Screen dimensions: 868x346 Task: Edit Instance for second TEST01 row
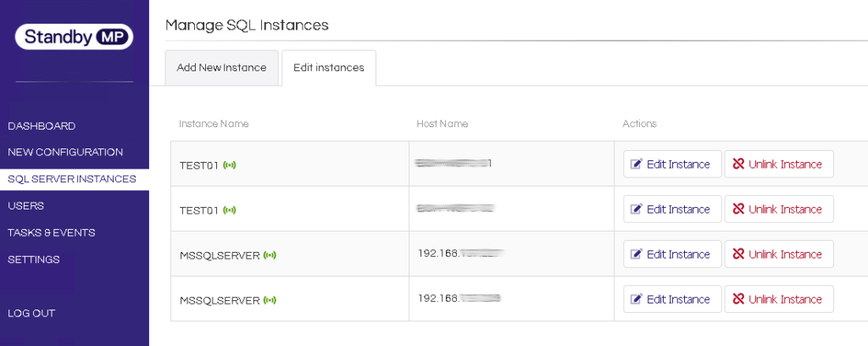pos(672,209)
